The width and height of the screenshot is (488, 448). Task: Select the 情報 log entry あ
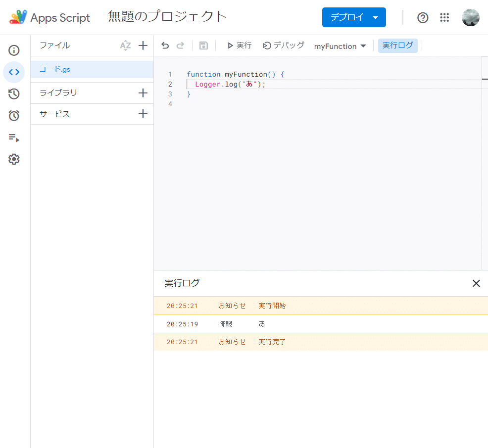pos(321,324)
